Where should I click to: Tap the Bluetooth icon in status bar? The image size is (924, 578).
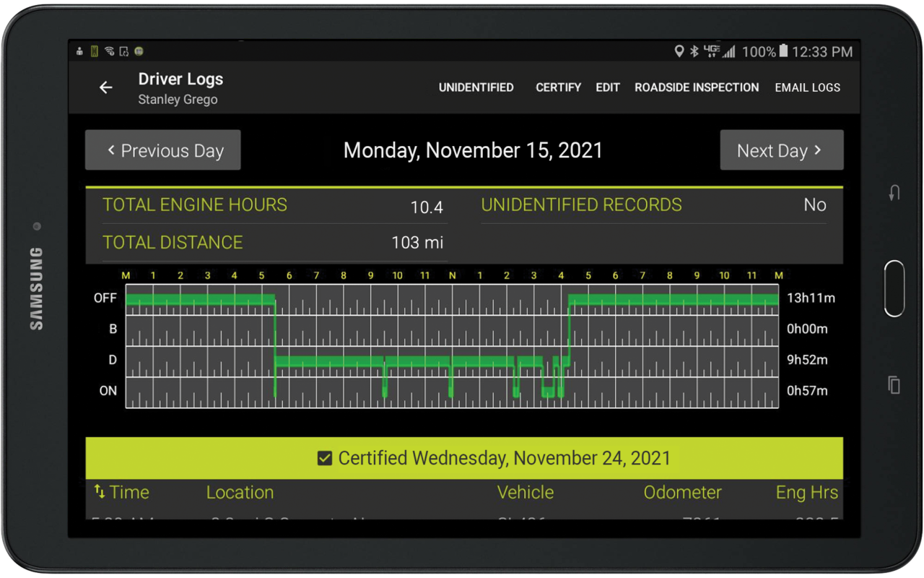click(694, 51)
